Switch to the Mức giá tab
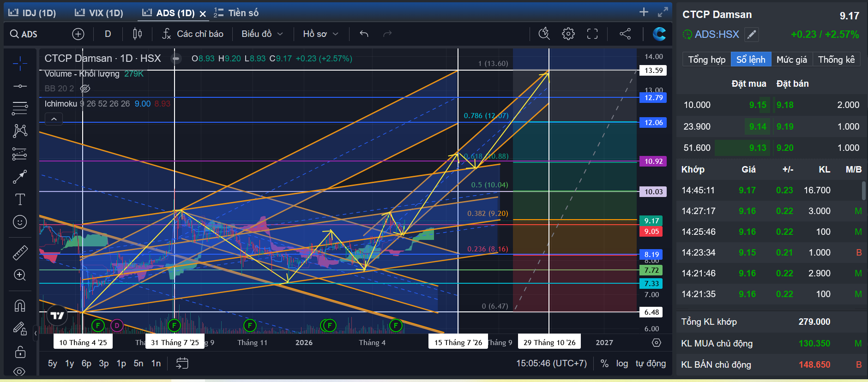This screenshot has width=868, height=382. [x=791, y=60]
